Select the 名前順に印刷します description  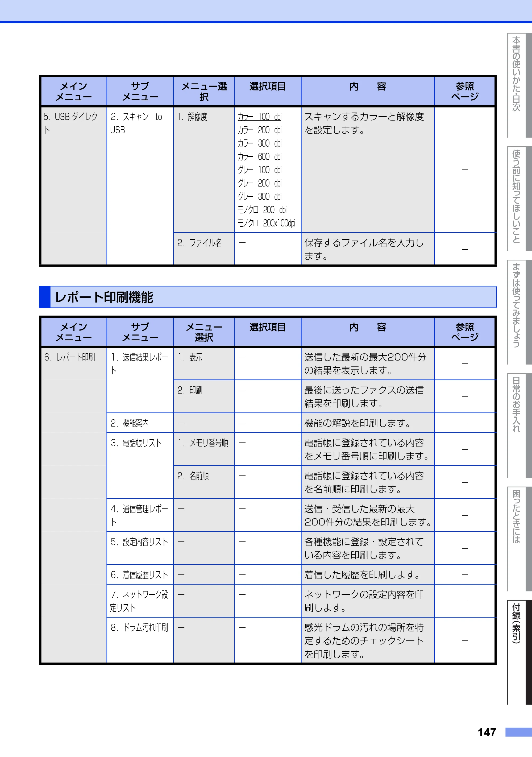click(364, 482)
